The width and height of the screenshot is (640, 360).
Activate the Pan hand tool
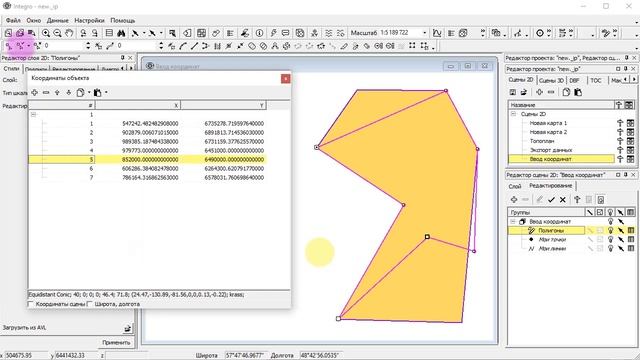(x=69, y=33)
